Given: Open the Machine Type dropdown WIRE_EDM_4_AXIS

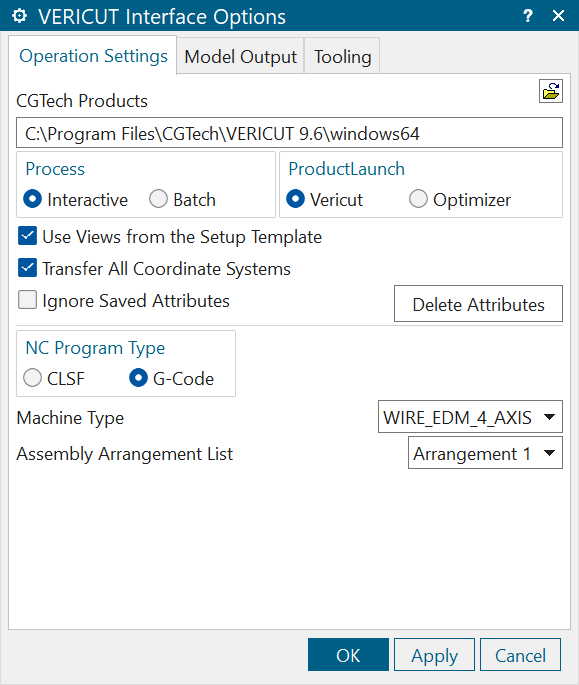Looking at the screenshot, I should (470, 417).
